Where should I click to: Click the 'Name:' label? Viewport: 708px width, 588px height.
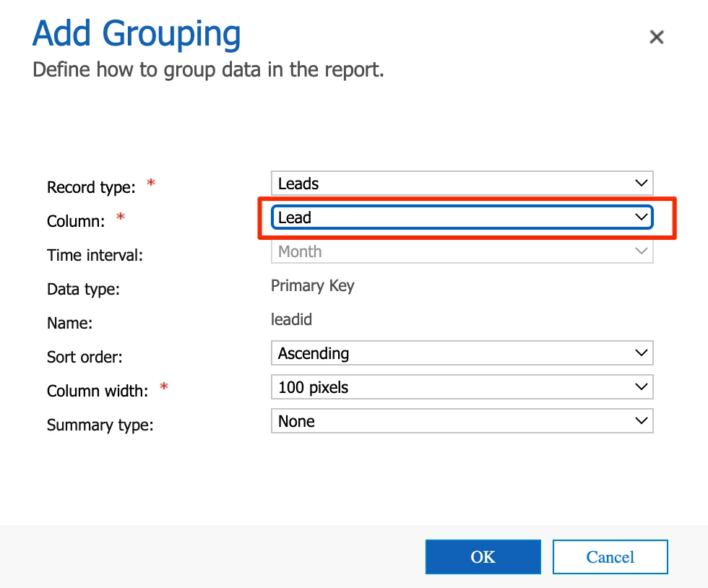pos(69,323)
